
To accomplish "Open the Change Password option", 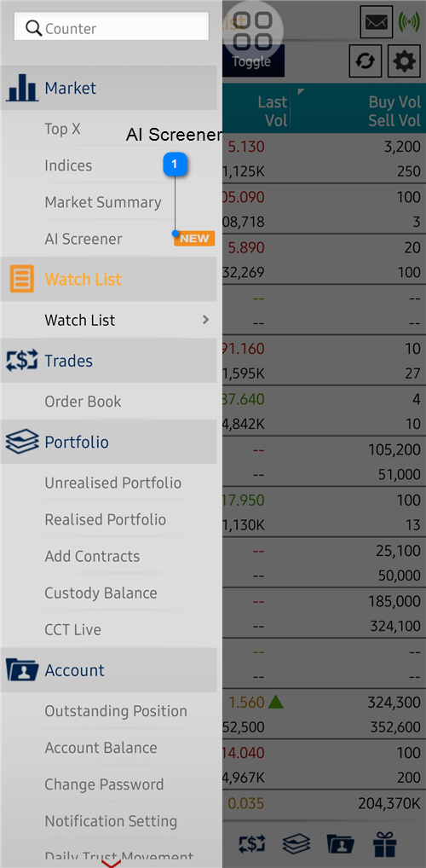I will pyautogui.click(x=104, y=784).
